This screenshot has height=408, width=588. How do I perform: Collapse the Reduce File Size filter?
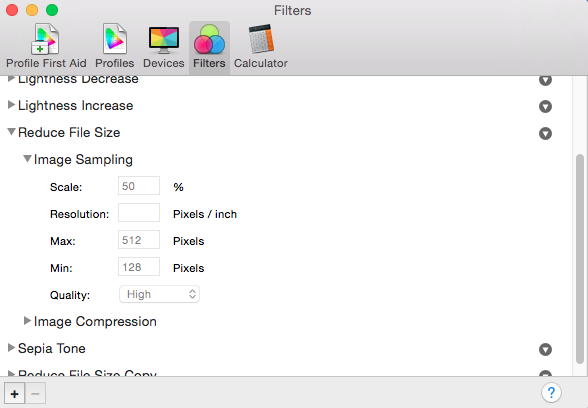tap(12, 132)
